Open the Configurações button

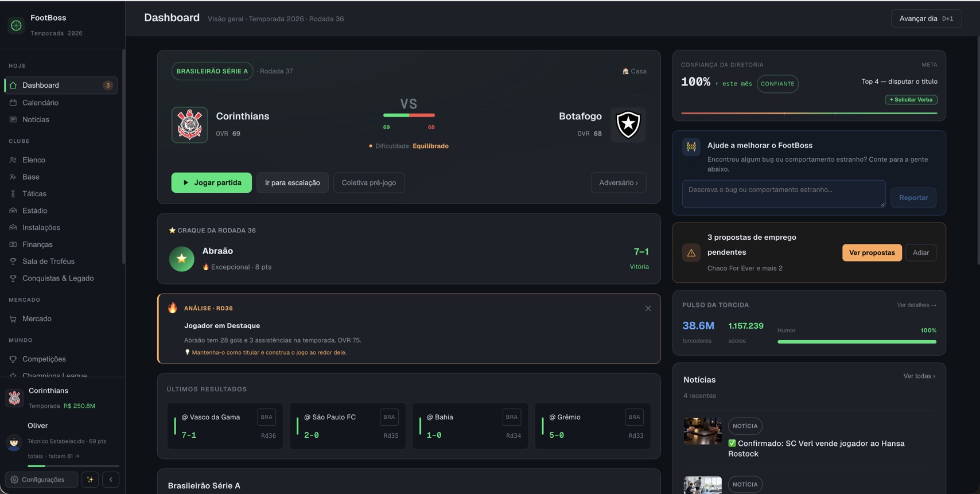click(41, 480)
